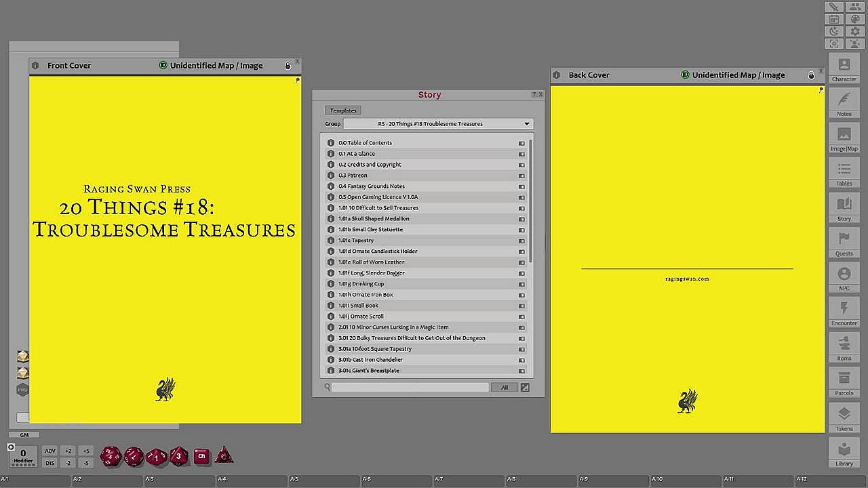Viewport: 868px width, 488px height.
Task: Open the 1.01c Tapestry entry
Action: pyautogui.click(x=427, y=241)
